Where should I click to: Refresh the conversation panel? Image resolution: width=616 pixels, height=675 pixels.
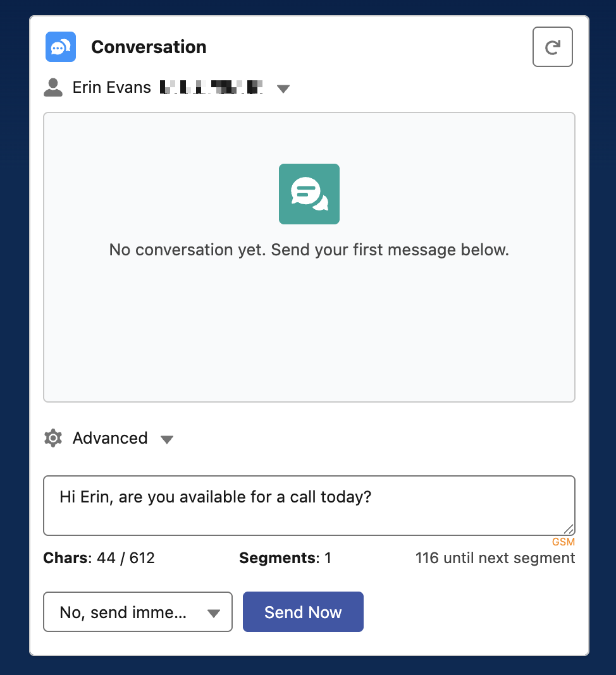(x=552, y=47)
